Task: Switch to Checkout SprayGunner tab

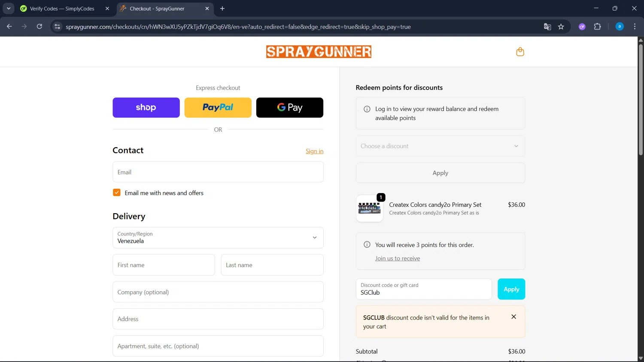Action: click(165, 9)
